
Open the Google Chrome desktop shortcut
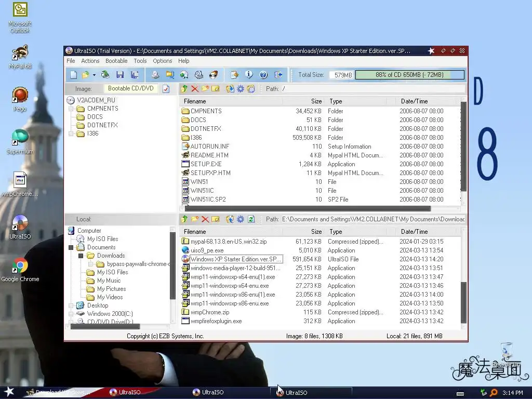tap(20, 270)
